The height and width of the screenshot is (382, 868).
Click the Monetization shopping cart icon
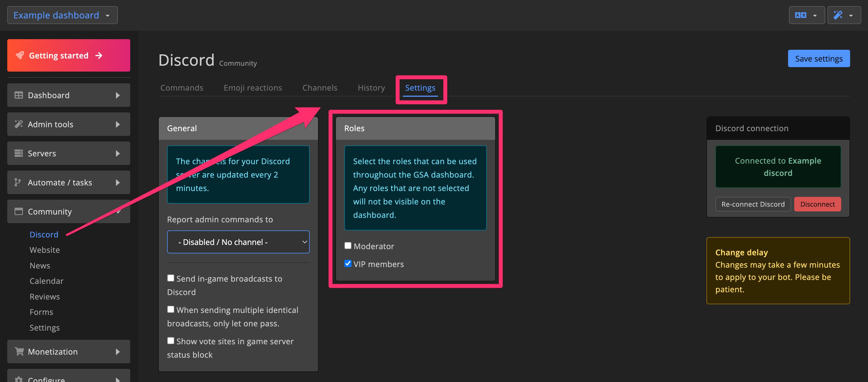19,351
